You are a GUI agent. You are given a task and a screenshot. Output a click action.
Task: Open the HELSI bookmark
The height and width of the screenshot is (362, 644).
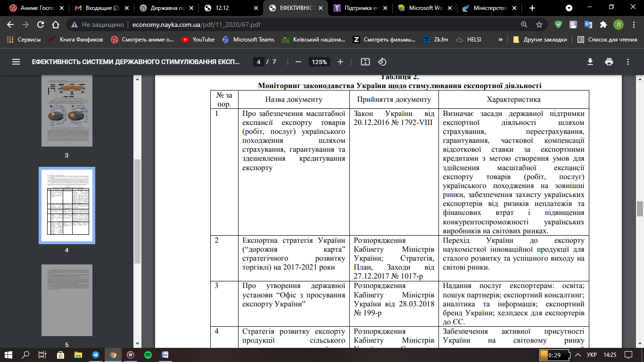coord(469,40)
